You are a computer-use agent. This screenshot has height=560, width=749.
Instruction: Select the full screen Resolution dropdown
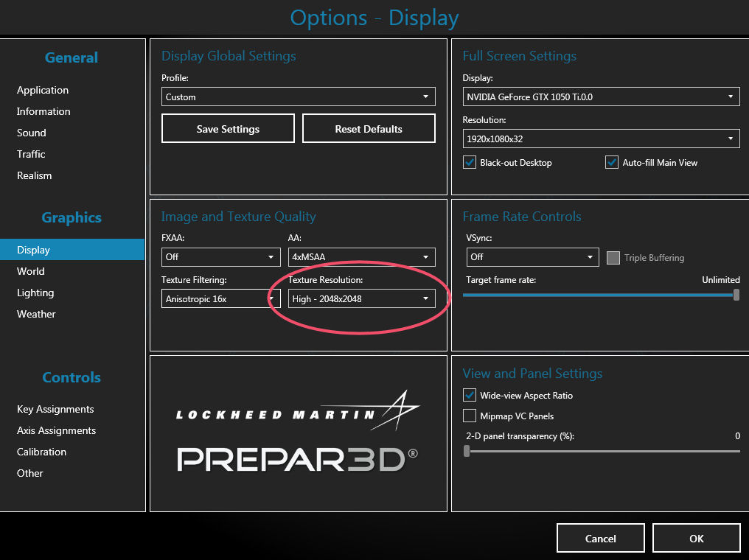[x=601, y=139]
